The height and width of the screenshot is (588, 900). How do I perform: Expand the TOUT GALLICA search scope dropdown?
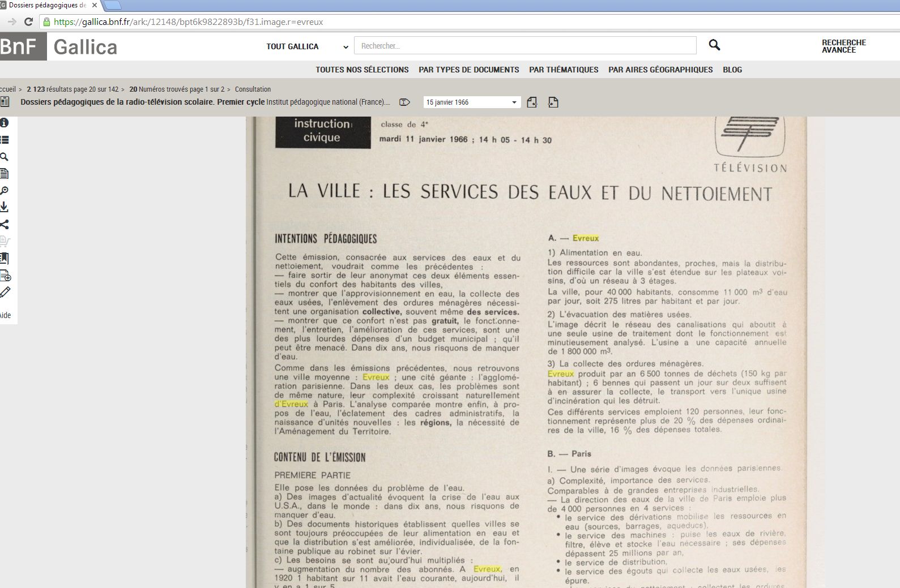tap(307, 46)
